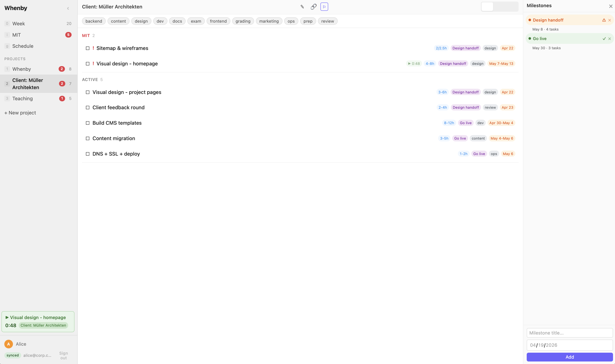The width and height of the screenshot is (615, 364).
Task: Check the Sitemap & wirefames task checkbox
Action: click(88, 48)
